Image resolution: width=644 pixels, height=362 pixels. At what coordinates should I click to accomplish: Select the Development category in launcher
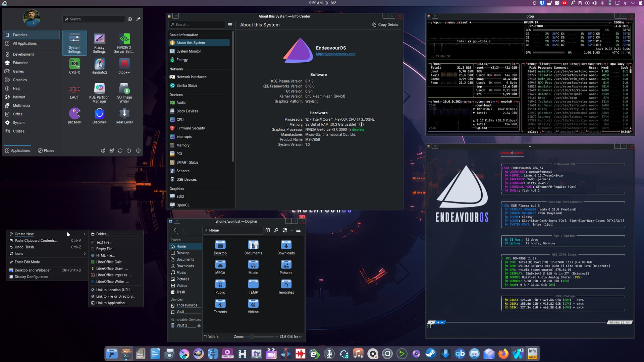[x=32, y=54]
